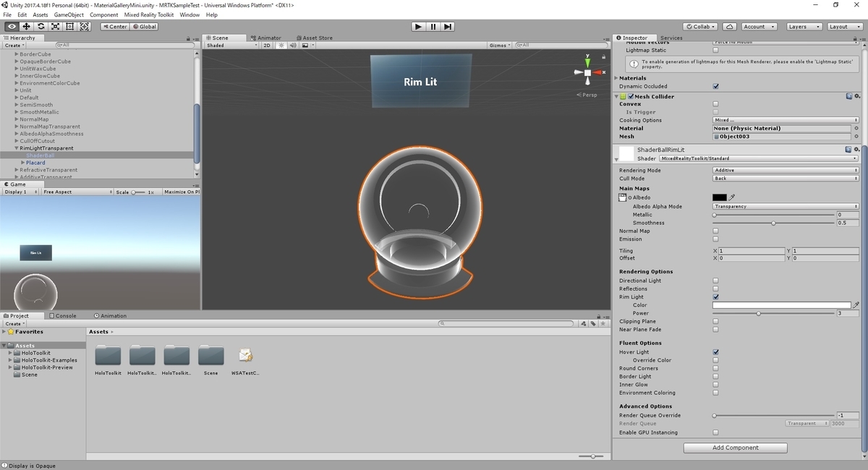Select the Move tool

pyautogui.click(x=26, y=27)
